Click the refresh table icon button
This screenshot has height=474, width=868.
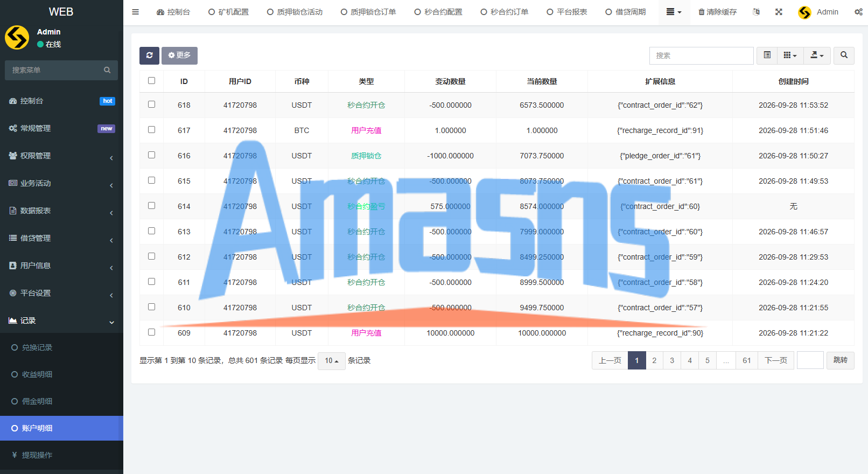point(149,55)
